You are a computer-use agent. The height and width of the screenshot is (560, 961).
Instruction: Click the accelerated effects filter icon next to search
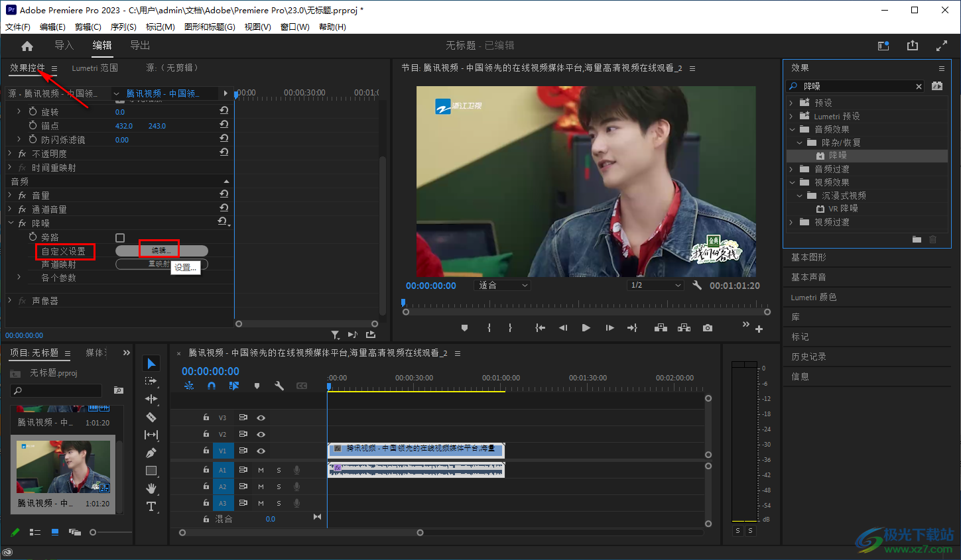[x=937, y=86]
